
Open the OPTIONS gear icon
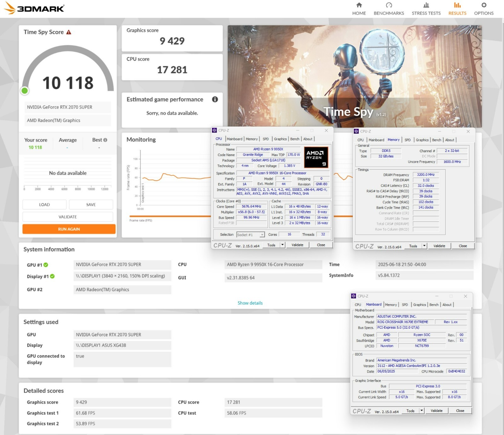(x=484, y=5)
